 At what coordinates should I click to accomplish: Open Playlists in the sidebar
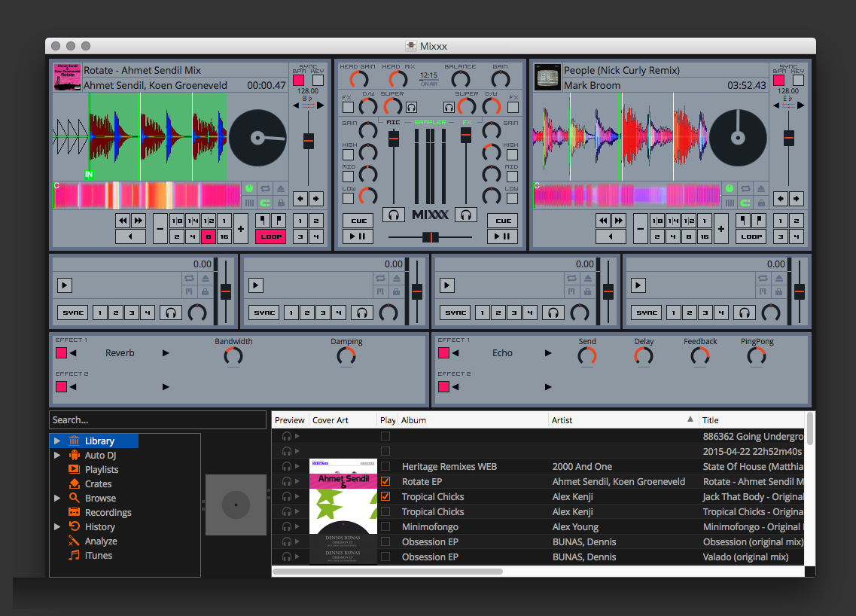point(101,469)
